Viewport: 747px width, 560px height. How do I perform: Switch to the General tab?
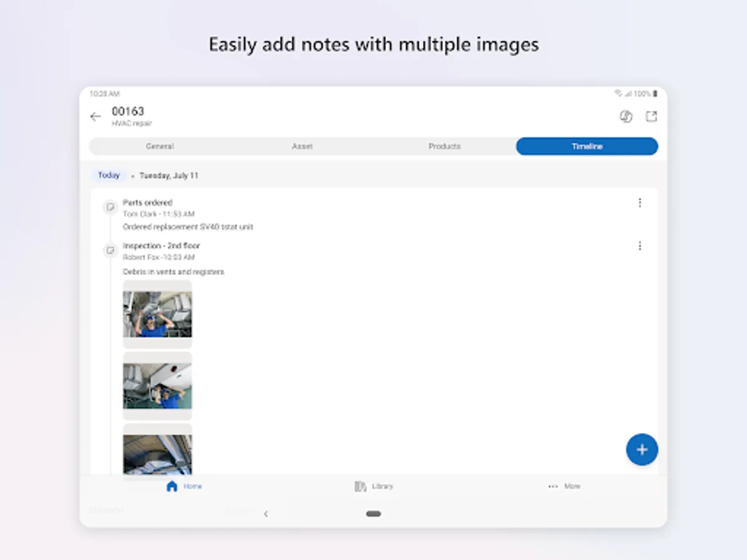tap(160, 146)
